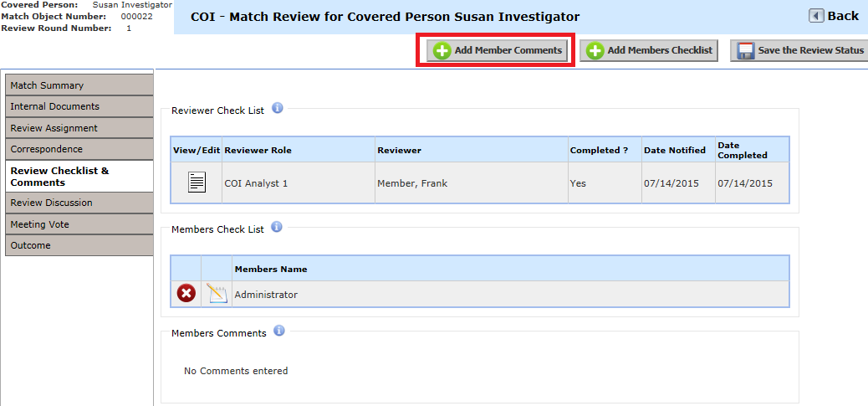This screenshot has width=868, height=406.
Task: Click the Review Round Number value 1
Action: pyautogui.click(x=129, y=28)
